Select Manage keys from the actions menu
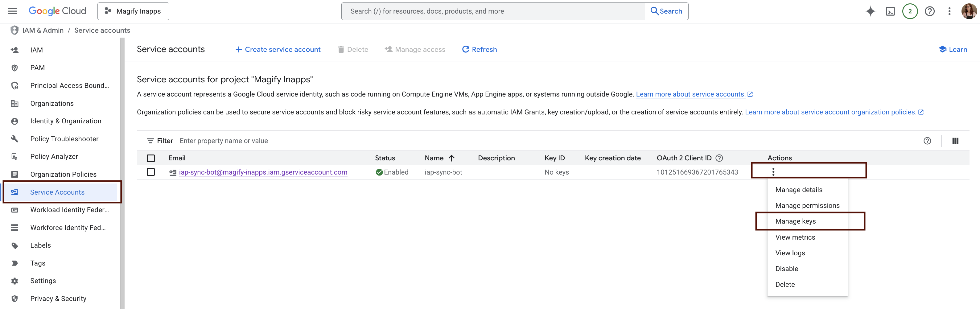The image size is (980, 309). click(796, 221)
